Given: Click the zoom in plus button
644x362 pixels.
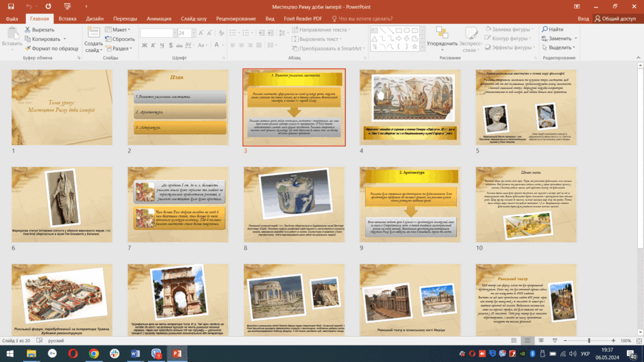Looking at the screenshot, I should [x=613, y=341].
